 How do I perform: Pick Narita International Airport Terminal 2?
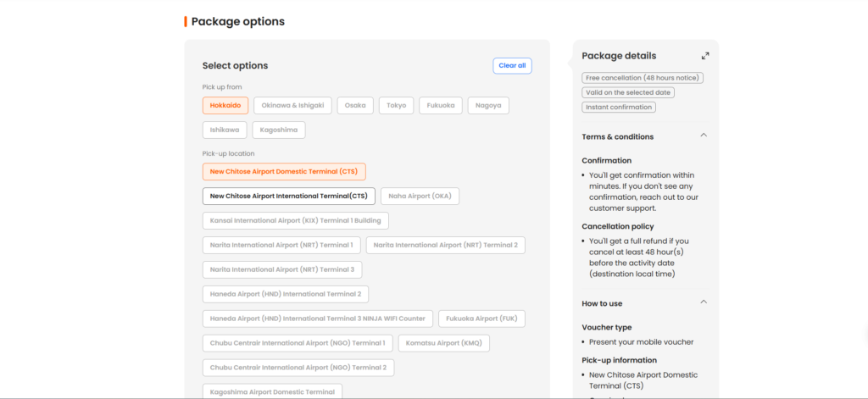click(x=445, y=246)
